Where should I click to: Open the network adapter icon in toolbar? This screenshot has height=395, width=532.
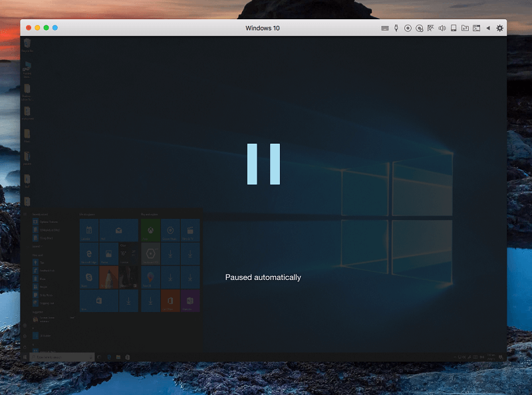click(430, 28)
